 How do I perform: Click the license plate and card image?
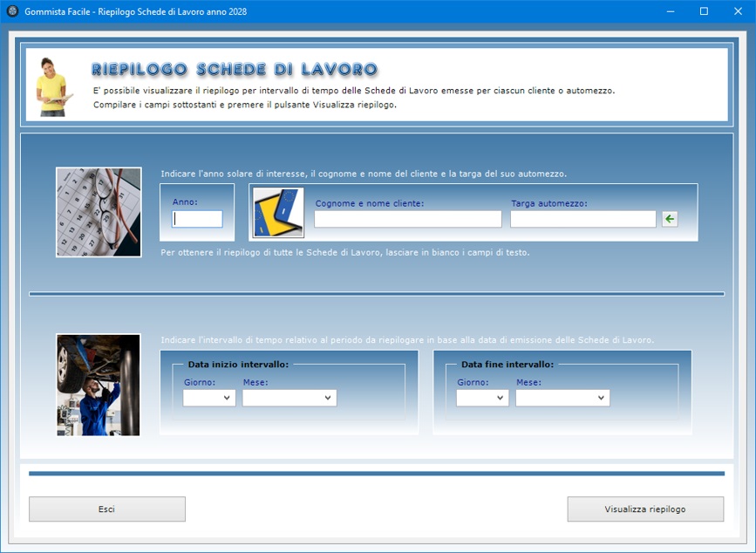point(279,213)
